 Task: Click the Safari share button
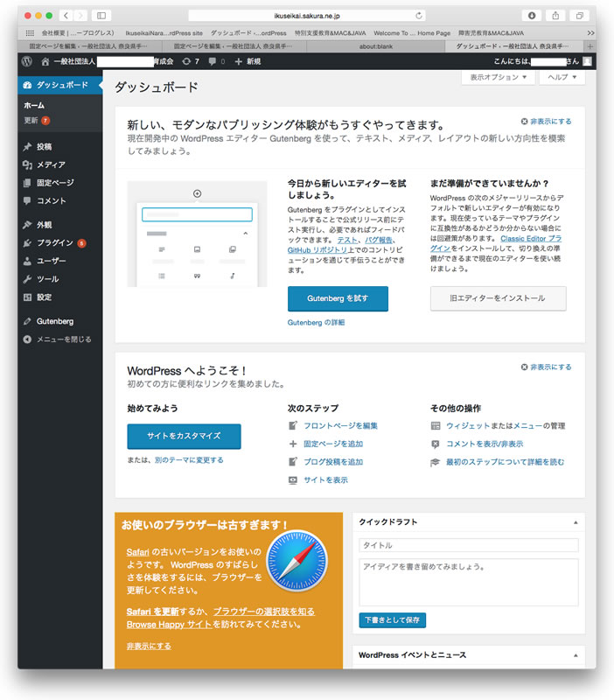(555, 16)
